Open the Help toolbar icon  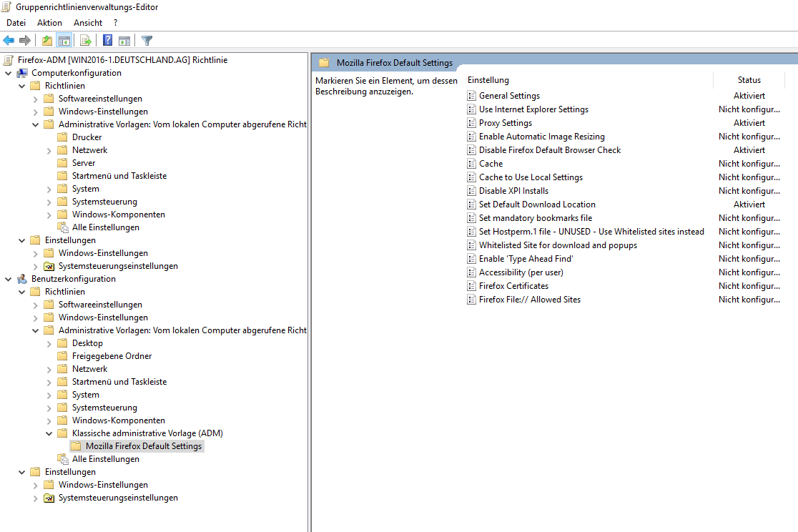click(x=107, y=40)
